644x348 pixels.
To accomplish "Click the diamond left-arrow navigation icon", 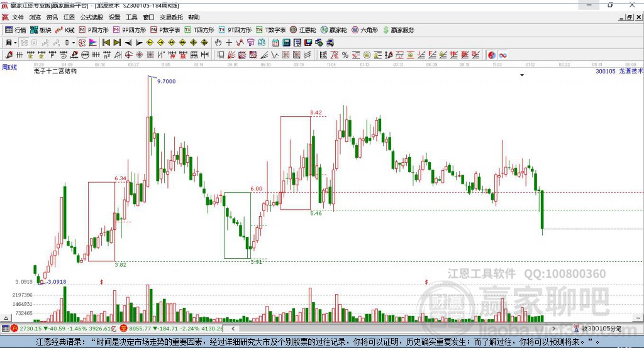I will [x=150, y=43].
